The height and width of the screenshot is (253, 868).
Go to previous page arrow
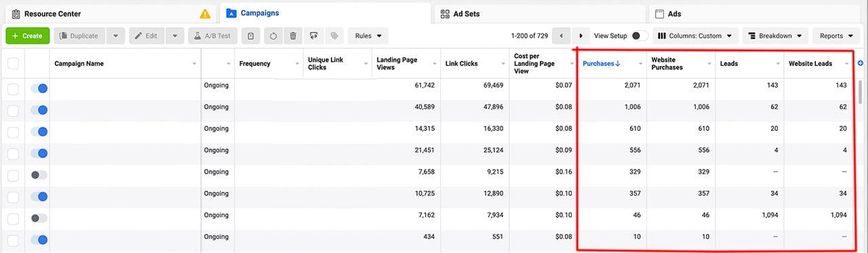(561, 36)
